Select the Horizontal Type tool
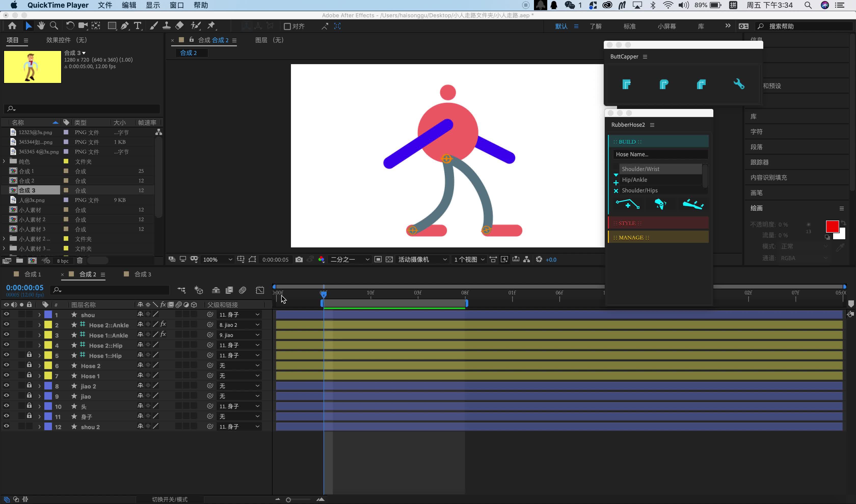Viewport: 856px width, 504px height. [x=138, y=26]
